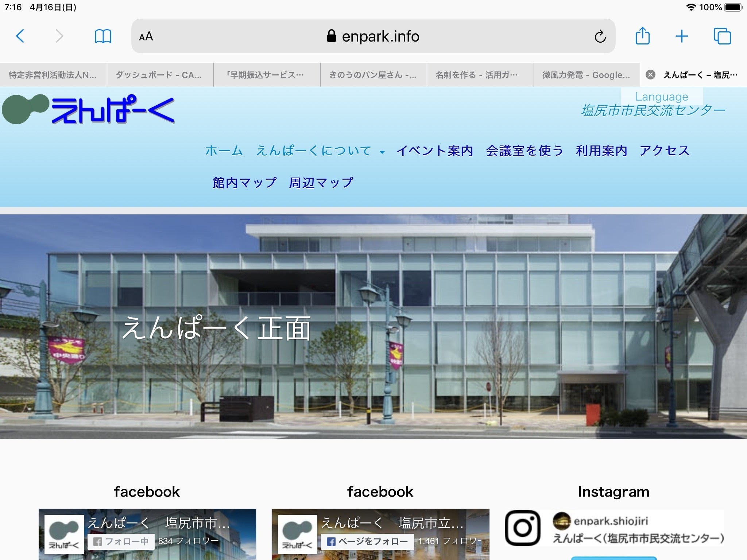Screen dimensions: 747x560
Task: Show all tabs overview icon
Action: (x=722, y=36)
